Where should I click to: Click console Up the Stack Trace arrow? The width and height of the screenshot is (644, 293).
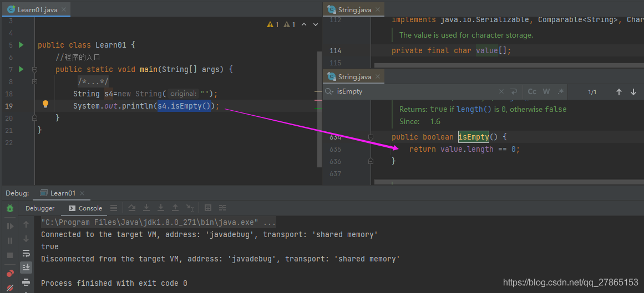point(26,224)
